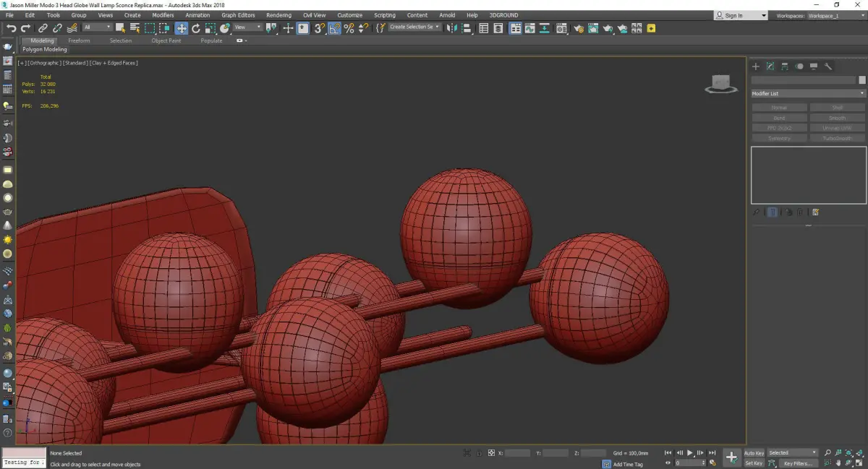Open the selection filter 'All' dropdown
The width and height of the screenshot is (868, 469).
[97, 27]
